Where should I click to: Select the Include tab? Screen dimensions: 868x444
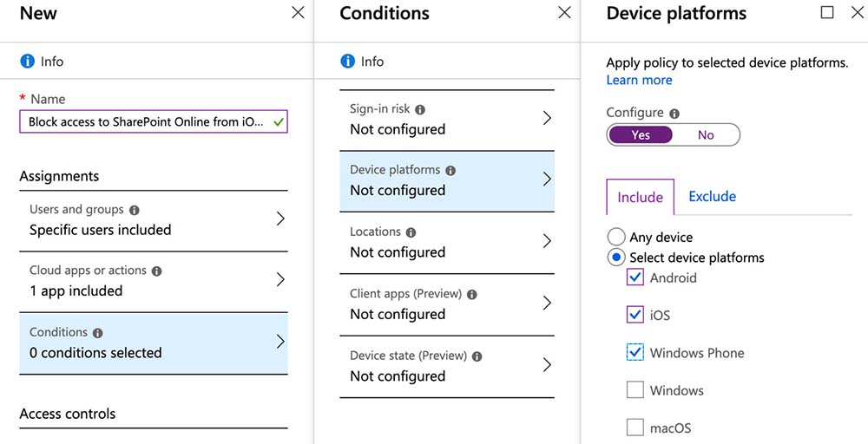coord(640,198)
